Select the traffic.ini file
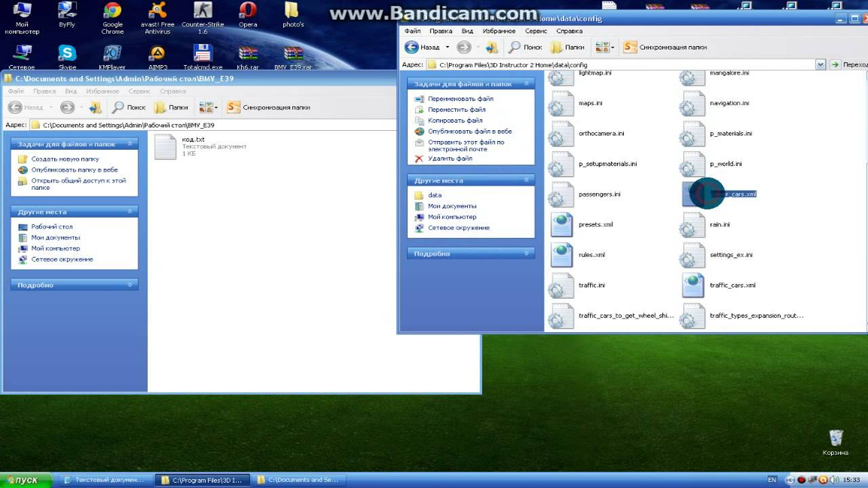The image size is (868, 488). click(x=578, y=285)
